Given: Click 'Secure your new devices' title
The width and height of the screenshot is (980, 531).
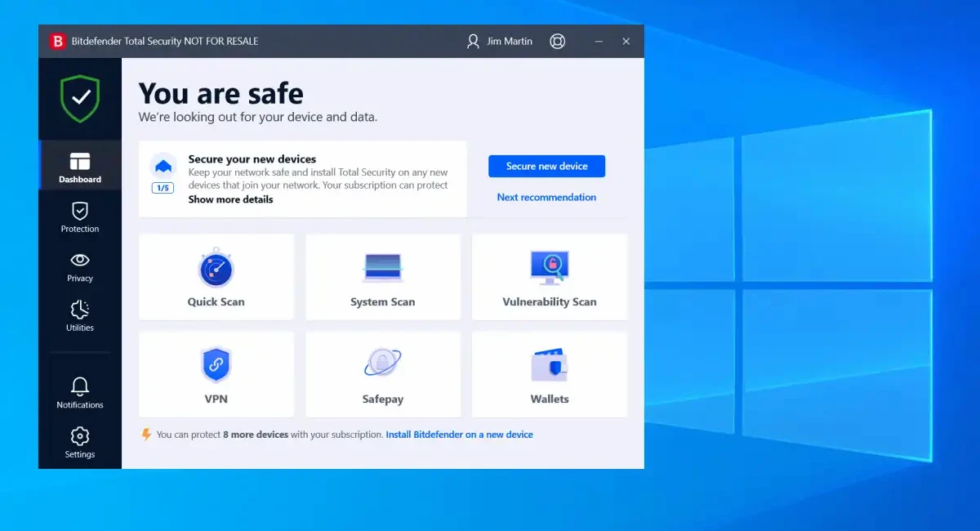Looking at the screenshot, I should pos(252,159).
